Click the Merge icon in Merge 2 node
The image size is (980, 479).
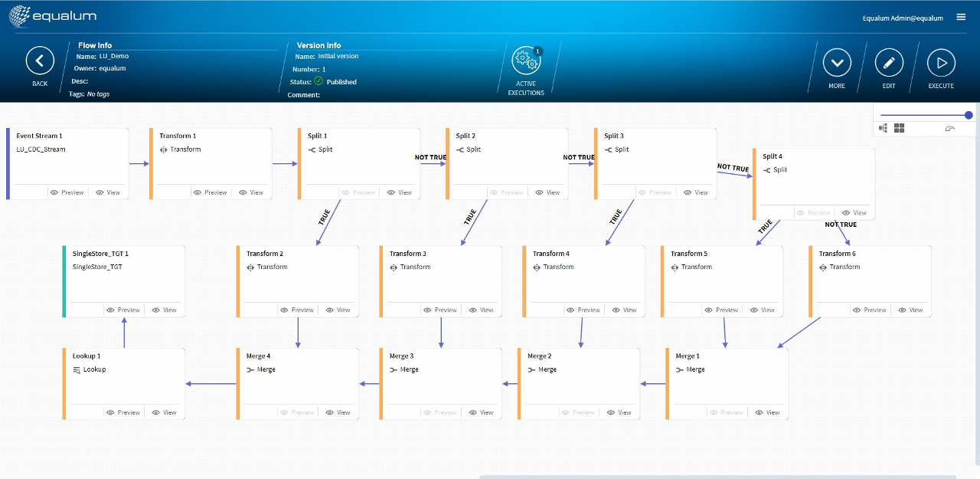point(531,369)
